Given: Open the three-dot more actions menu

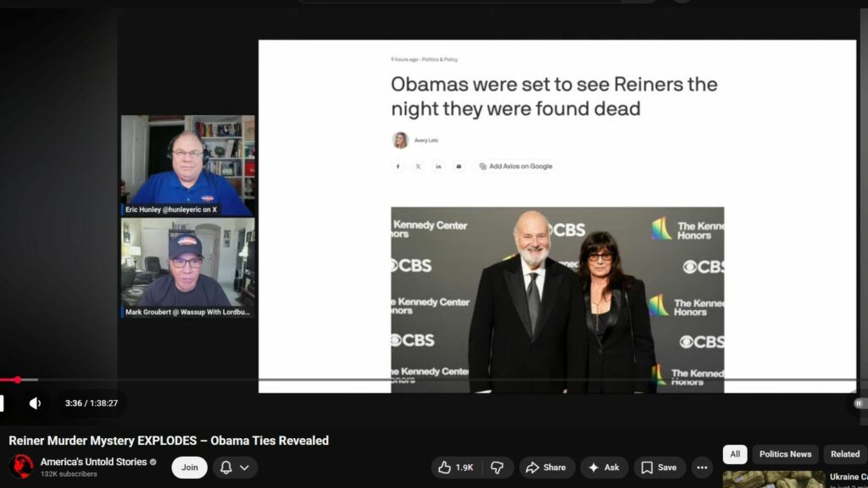Looking at the screenshot, I should tap(701, 467).
